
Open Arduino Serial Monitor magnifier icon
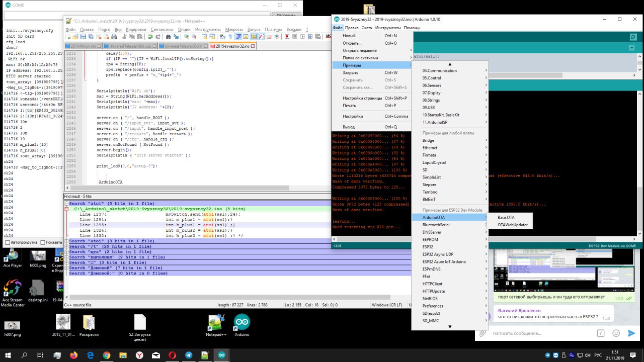click(633, 37)
